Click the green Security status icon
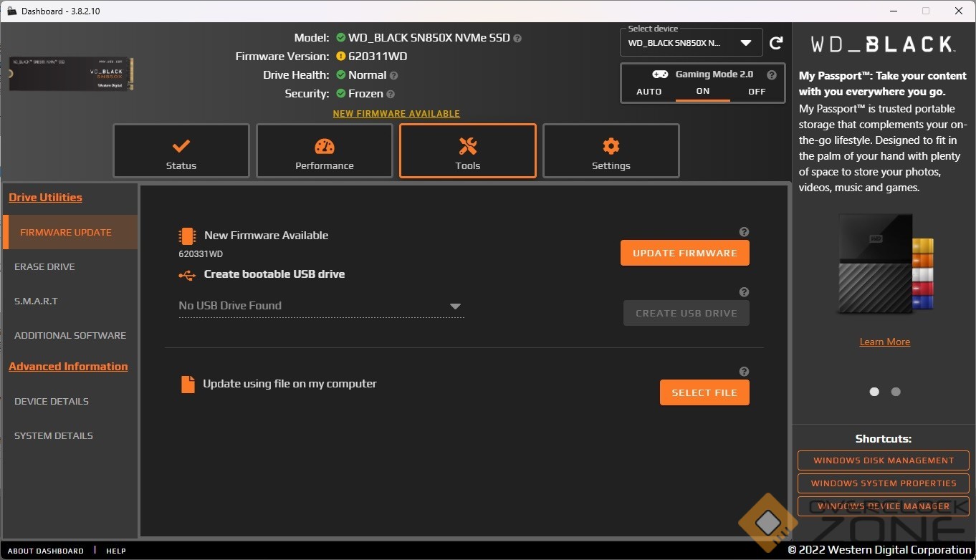 click(341, 94)
